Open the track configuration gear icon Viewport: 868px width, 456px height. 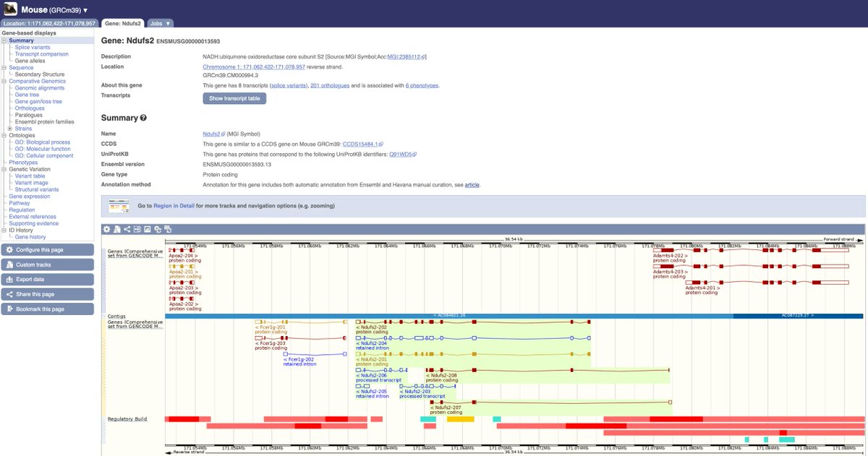[x=106, y=229]
